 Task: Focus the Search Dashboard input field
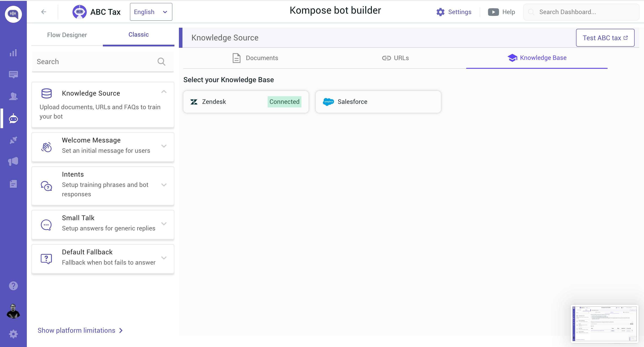point(581,12)
